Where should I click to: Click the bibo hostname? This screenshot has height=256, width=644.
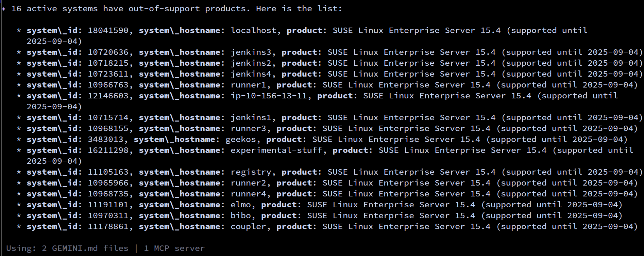coord(241,215)
